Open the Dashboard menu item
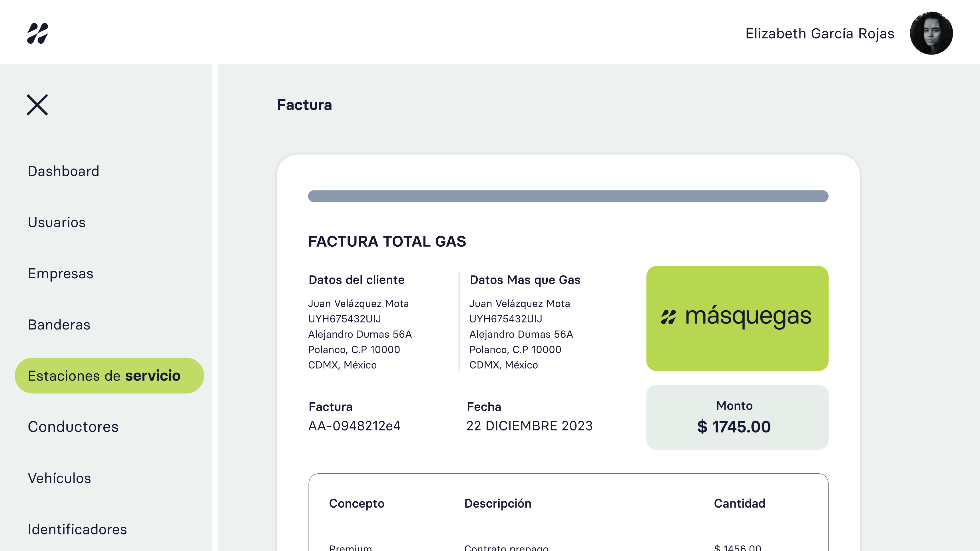This screenshot has width=980, height=551. [x=63, y=171]
